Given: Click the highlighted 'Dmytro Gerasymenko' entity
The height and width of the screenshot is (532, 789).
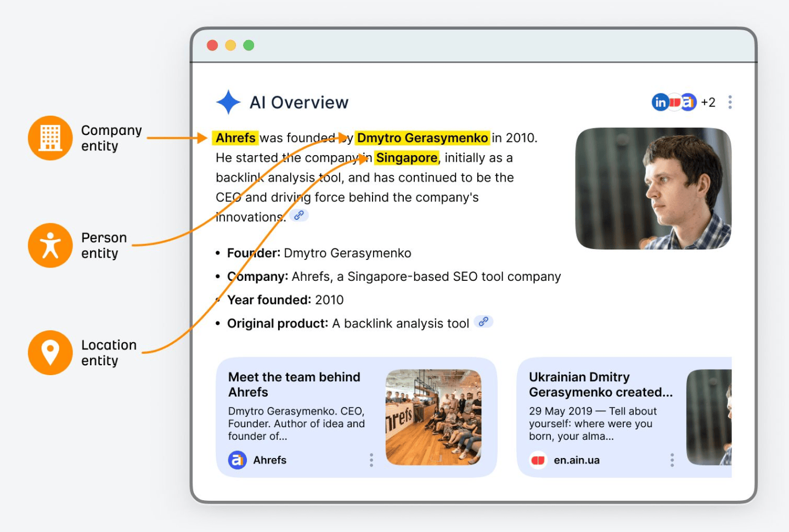Looking at the screenshot, I should (422, 138).
